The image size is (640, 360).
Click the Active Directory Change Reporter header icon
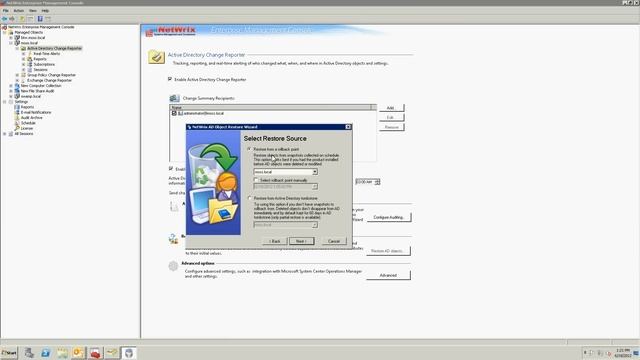[x=156, y=57]
